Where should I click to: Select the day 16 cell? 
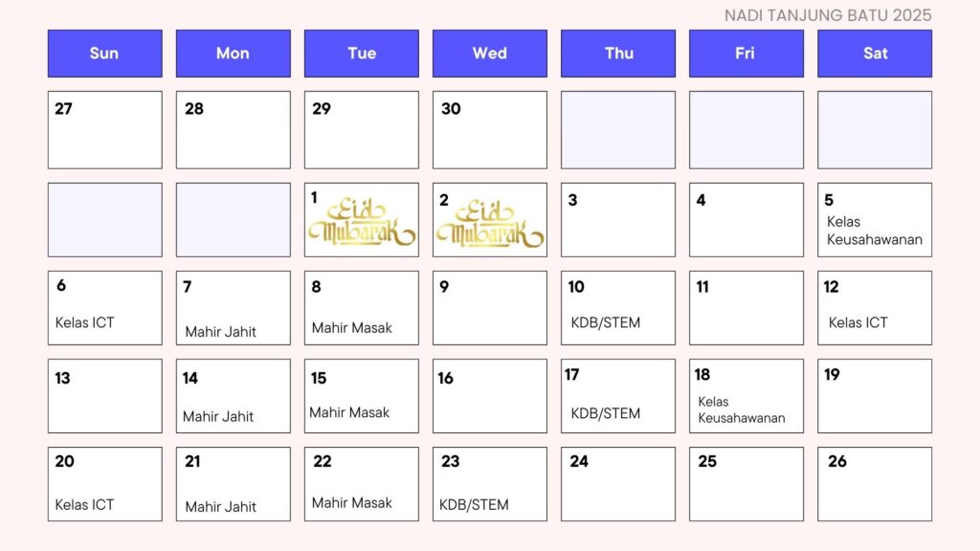point(490,396)
